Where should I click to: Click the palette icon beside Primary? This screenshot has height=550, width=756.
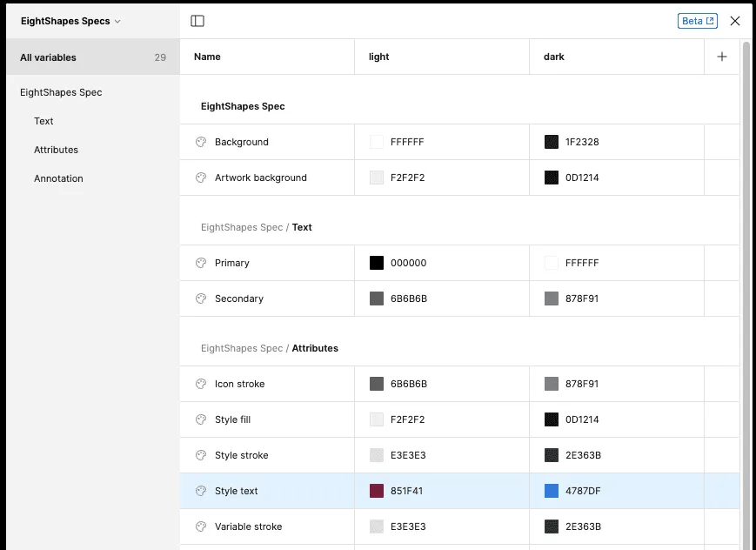coord(201,263)
